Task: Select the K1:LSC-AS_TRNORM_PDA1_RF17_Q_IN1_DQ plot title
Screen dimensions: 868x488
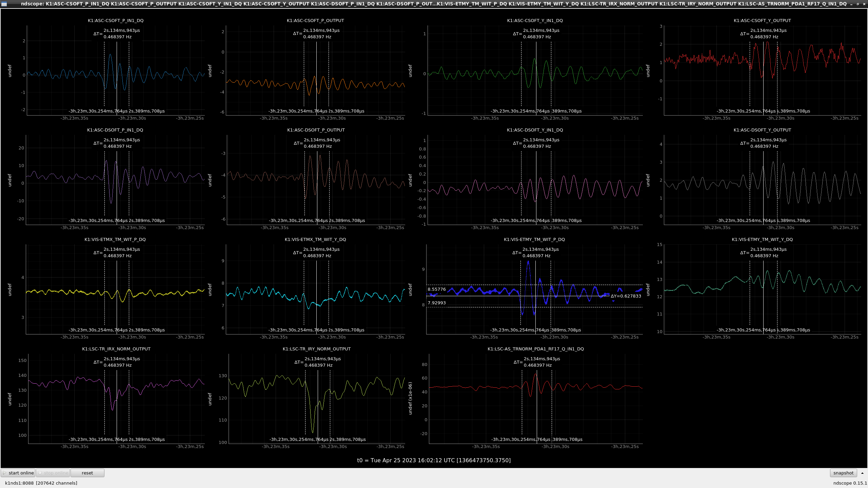Action: click(x=536, y=349)
